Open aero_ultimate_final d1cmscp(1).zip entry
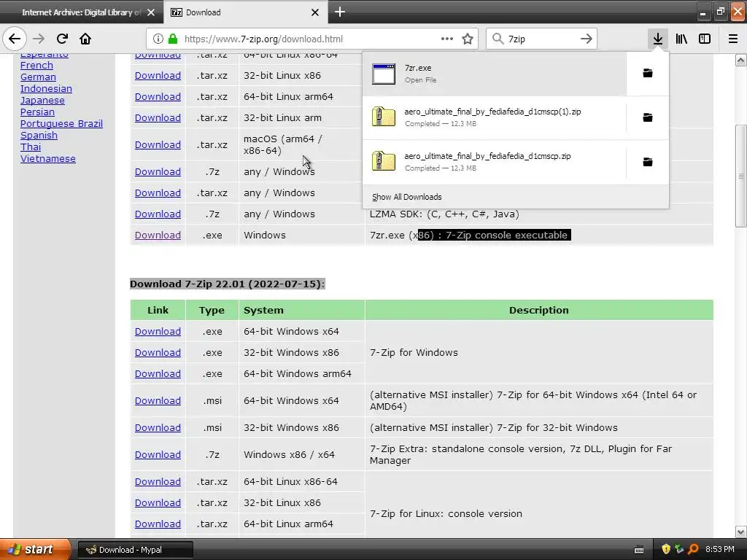The width and height of the screenshot is (747, 560). 495,117
